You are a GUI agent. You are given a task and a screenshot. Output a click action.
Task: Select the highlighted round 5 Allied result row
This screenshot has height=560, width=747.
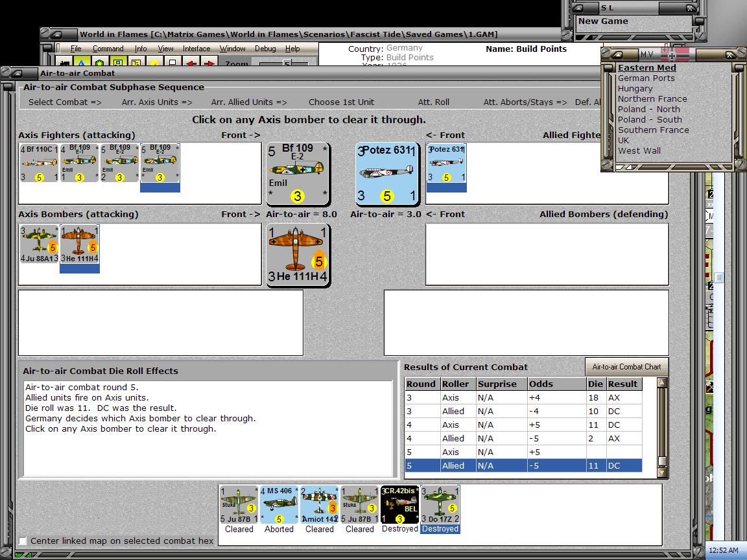click(x=523, y=466)
